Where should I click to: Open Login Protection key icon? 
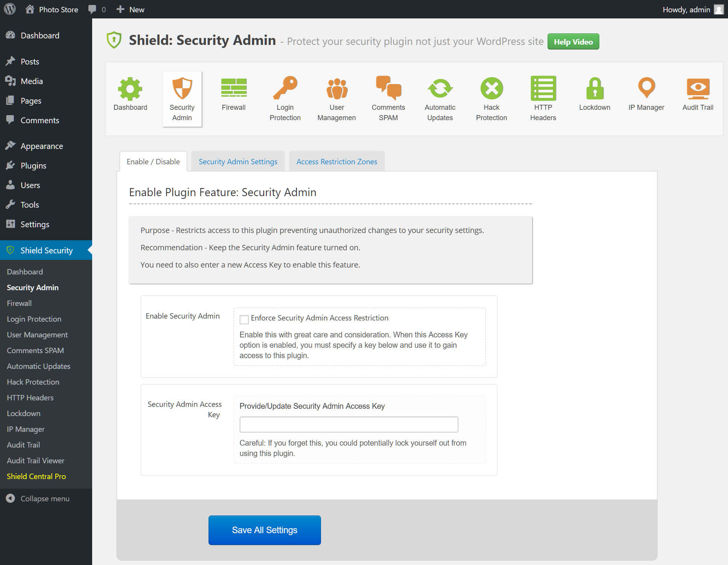(285, 88)
